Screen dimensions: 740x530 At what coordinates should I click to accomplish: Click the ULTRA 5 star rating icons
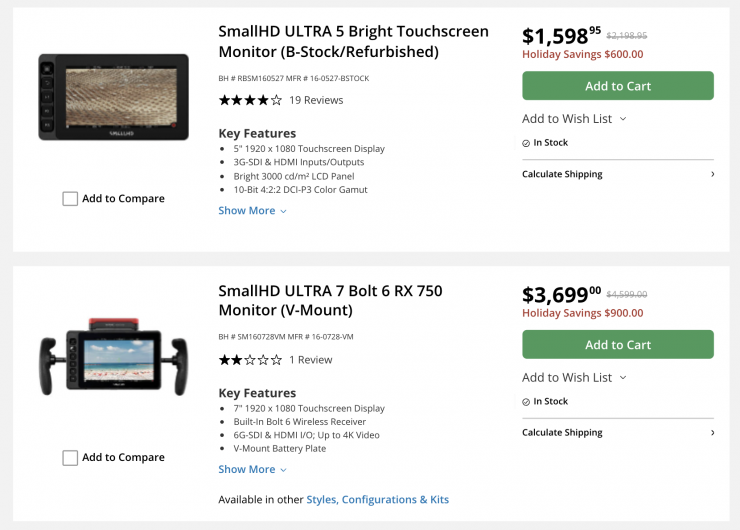[250, 100]
